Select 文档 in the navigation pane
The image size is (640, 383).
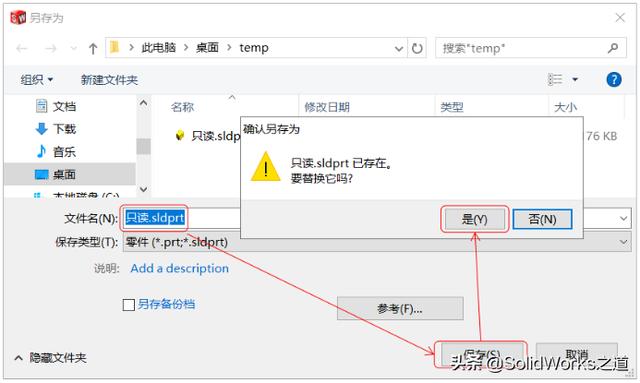pyautogui.click(x=56, y=107)
